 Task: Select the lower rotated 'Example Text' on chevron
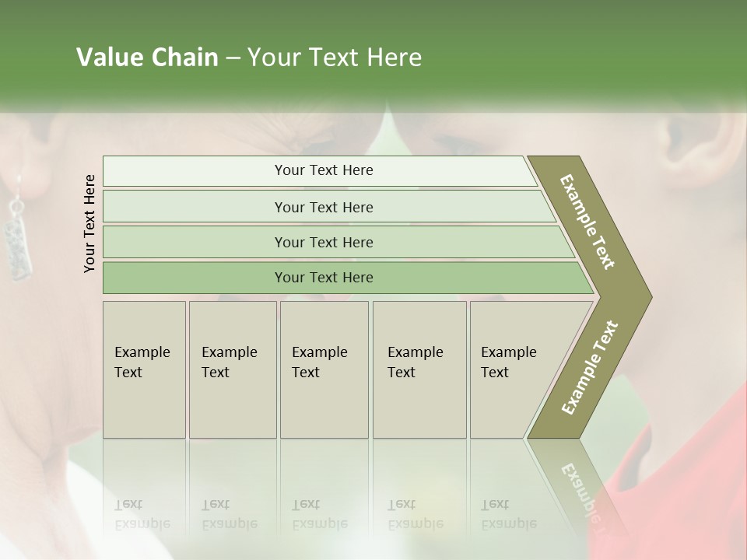point(590,368)
